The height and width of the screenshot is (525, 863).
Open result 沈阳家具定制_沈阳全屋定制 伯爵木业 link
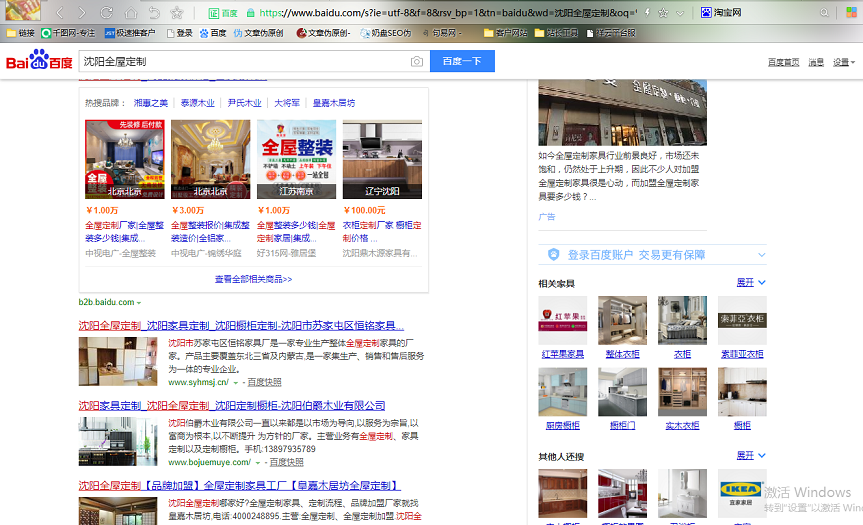tap(232, 406)
